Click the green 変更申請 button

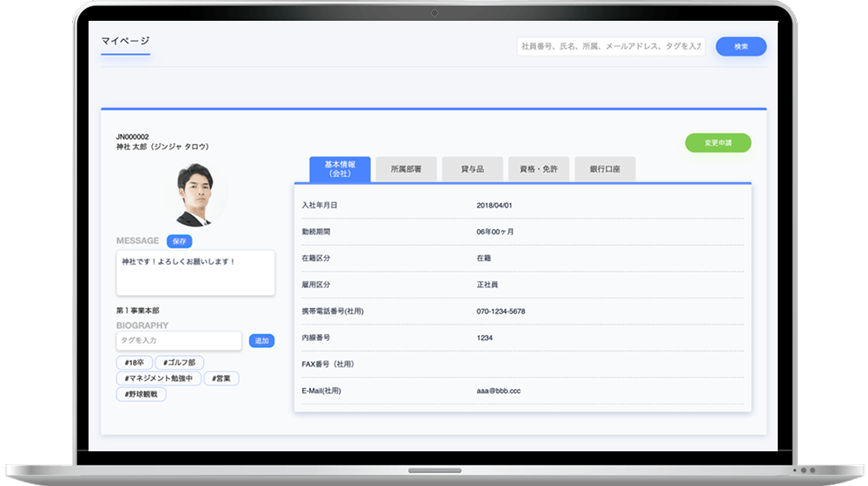coord(717,142)
